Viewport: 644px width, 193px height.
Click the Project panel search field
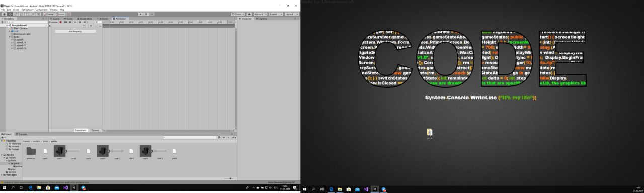(190, 137)
